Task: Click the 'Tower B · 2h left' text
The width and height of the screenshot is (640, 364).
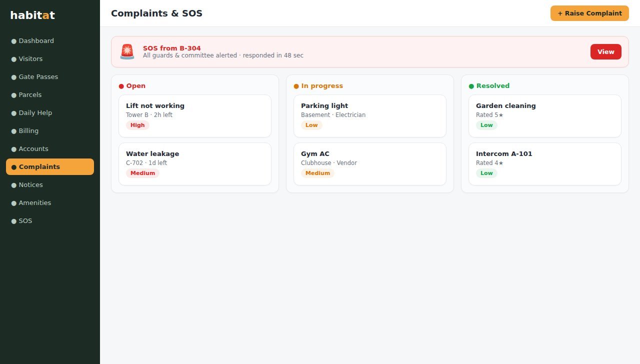Action: click(x=149, y=115)
